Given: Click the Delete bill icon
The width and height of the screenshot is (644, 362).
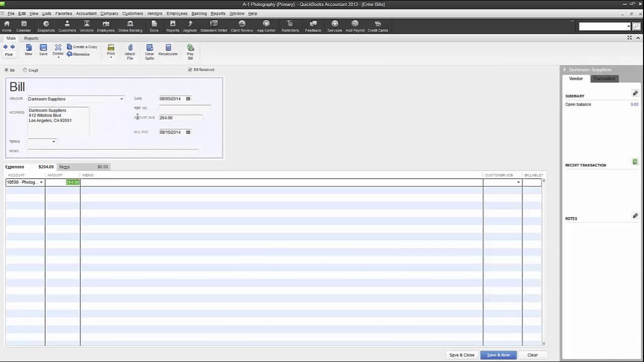Looking at the screenshot, I should coord(58,50).
